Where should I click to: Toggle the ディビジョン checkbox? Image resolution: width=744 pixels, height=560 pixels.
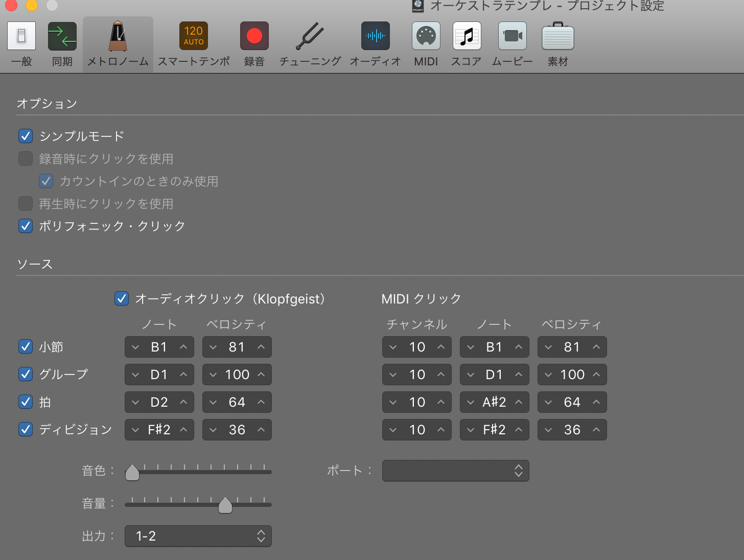pyautogui.click(x=26, y=429)
